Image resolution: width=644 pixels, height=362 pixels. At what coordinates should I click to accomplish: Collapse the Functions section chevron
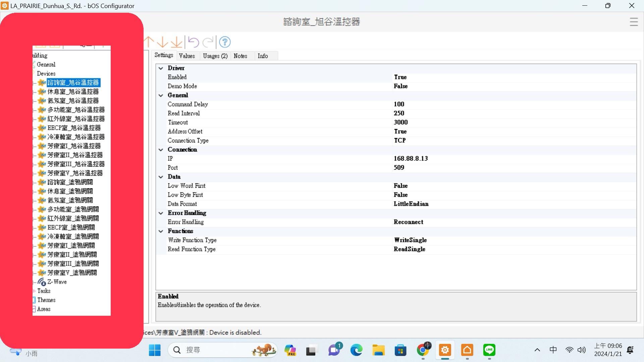[x=161, y=231]
